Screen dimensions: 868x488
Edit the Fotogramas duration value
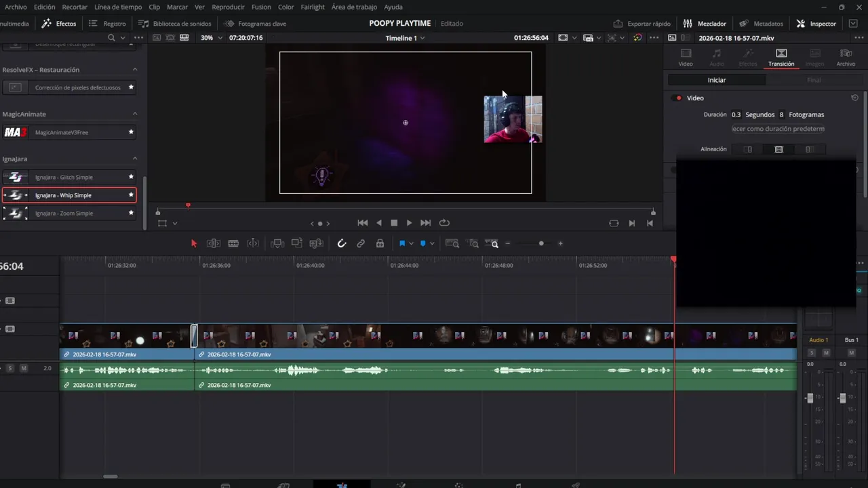(x=781, y=115)
